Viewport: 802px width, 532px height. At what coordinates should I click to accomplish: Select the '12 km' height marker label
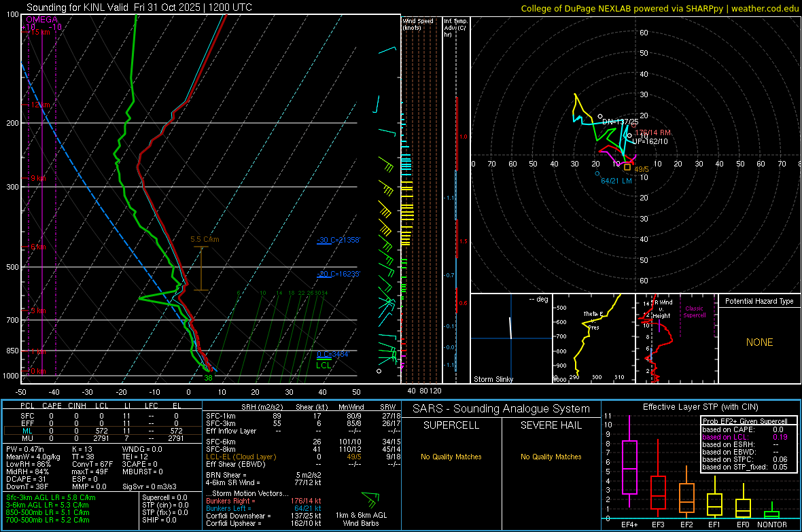click(x=40, y=105)
